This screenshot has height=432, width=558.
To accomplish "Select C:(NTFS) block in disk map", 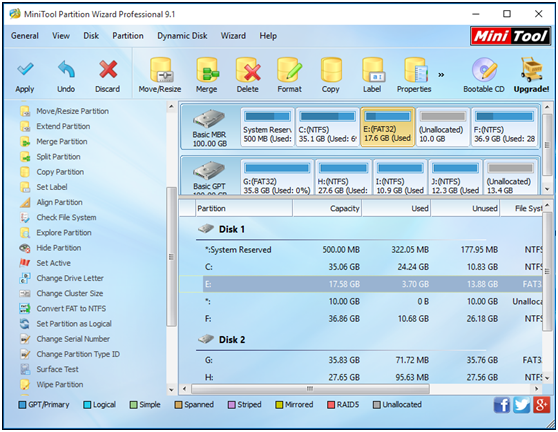I will [327, 127].
